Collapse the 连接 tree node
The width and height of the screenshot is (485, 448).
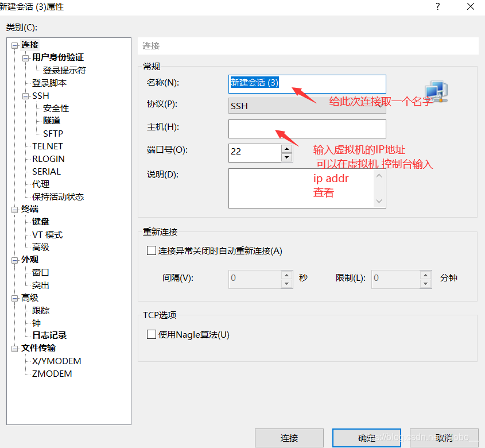pyautogui.click(x=14, y=45)
